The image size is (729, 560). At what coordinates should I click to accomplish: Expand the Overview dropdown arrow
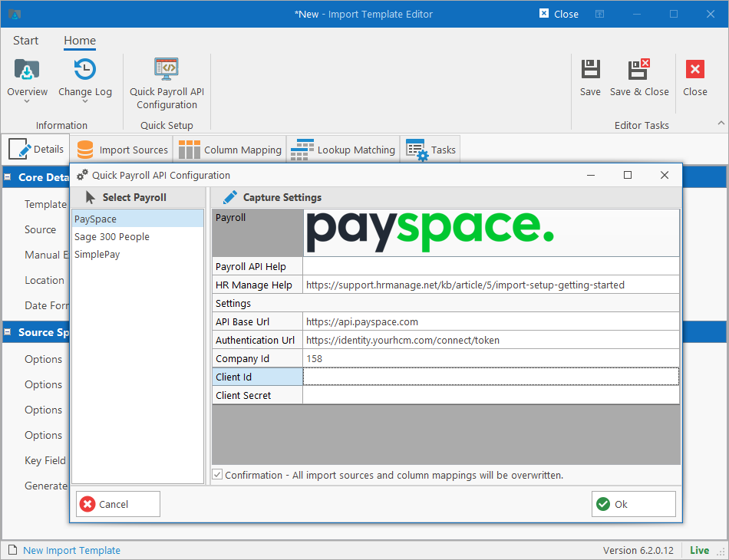pos(27,100)
